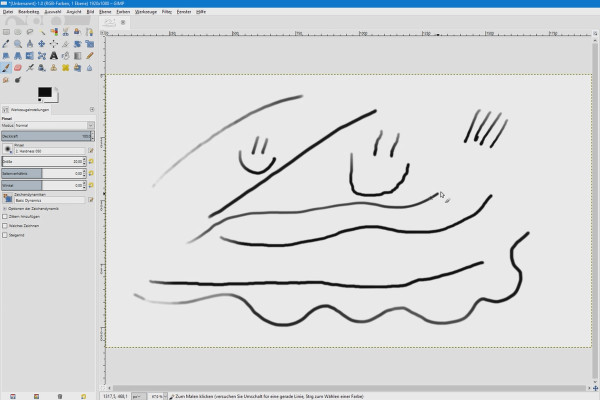
Task: Edit the selected brush Hardness 050
Action: (91, 151)
